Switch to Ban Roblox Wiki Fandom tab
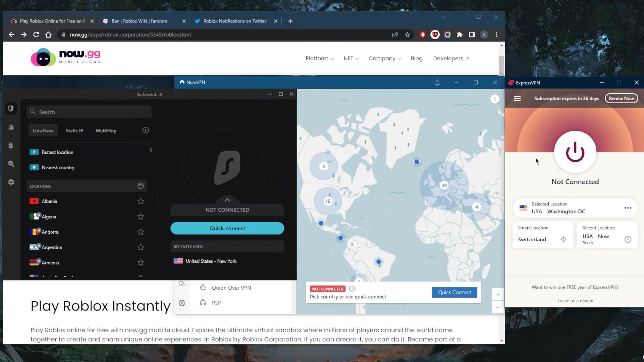The width and height of the screenshot is (644, 362). [x=144, y=21]
